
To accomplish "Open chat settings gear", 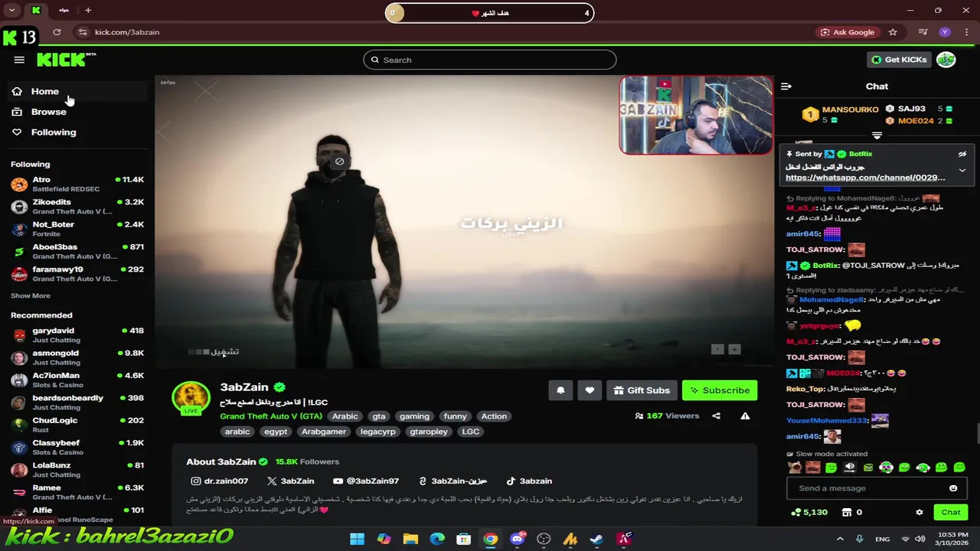I will (x=920, y=512).
